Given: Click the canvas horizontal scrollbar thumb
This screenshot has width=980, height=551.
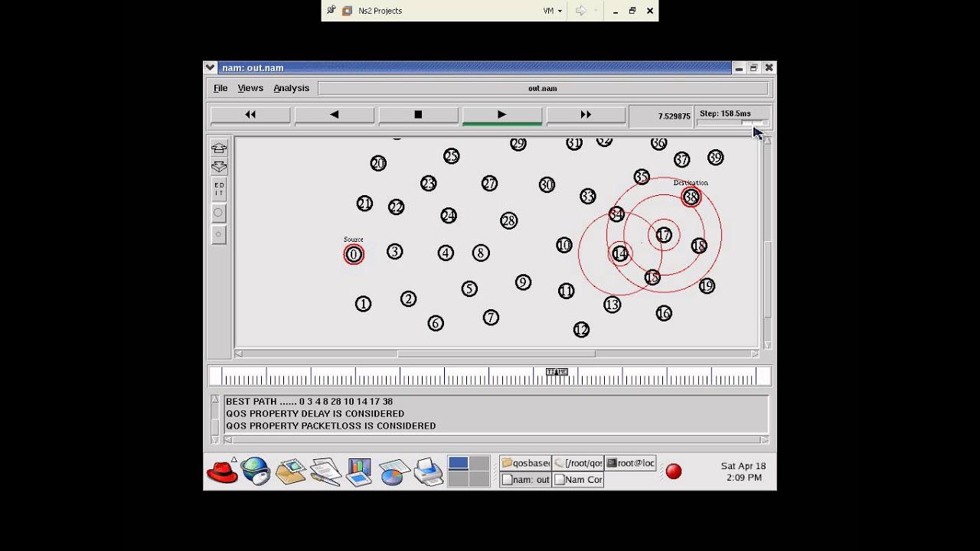Looking at the screenshot, I should [x=495, y=354].
